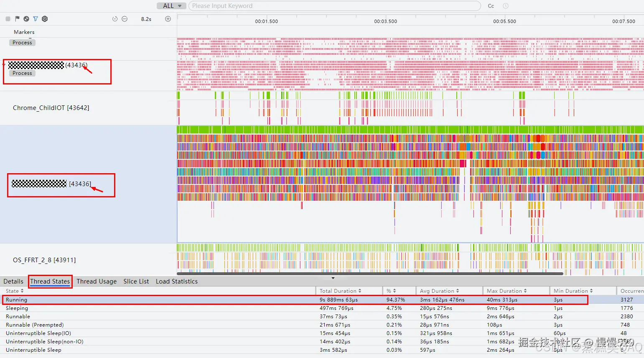Click the 3ms 162µs 476ns avg duration cell
The image size is (644, 358).
442,300
